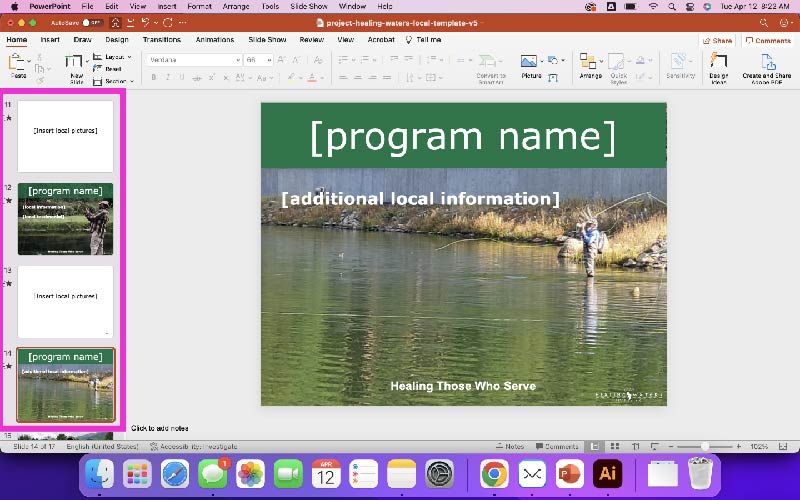This screenshot has width=800, height=500.
Task: Open the Slide Show ribbon tab
Action: click(267, 39)
